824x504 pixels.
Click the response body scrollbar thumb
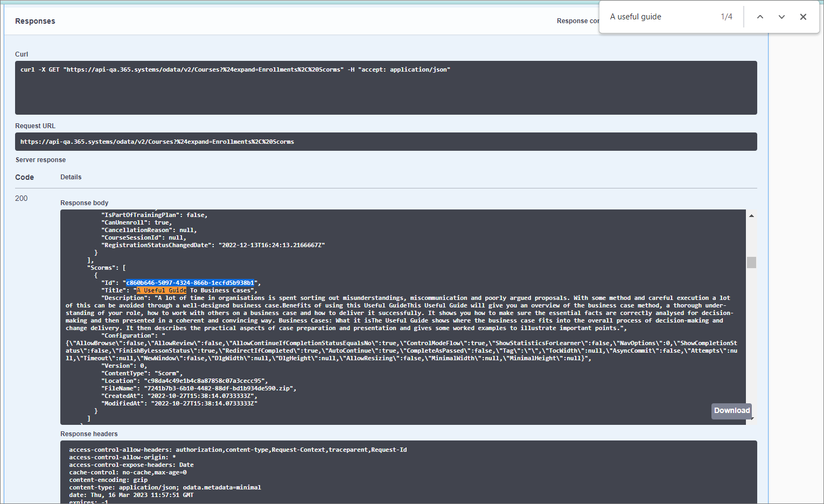click(751, 262)
